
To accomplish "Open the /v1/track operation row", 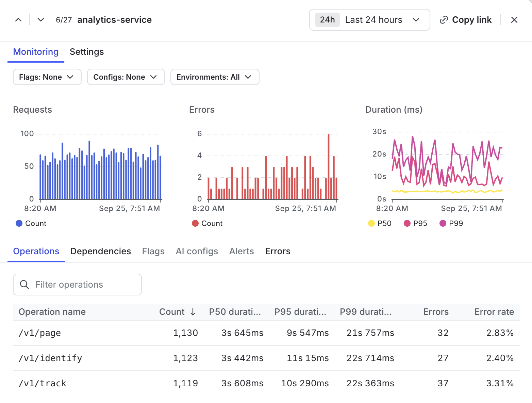I will coord(266,383).
